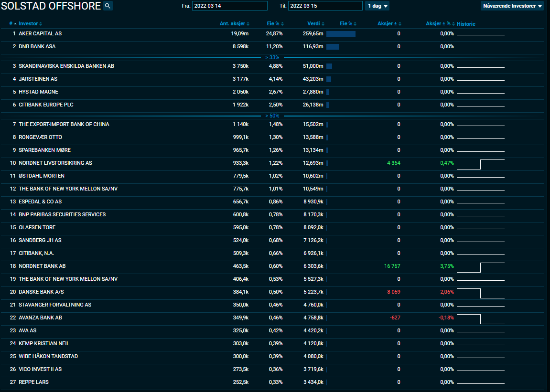Select investor OLAFSEN TORE

click(x=37, y=228)
